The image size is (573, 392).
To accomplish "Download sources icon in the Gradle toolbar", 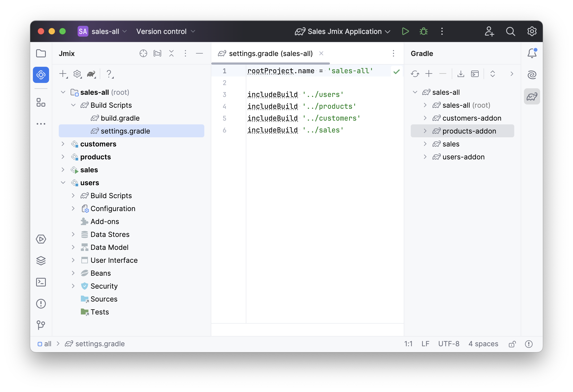I will [461, 74].
